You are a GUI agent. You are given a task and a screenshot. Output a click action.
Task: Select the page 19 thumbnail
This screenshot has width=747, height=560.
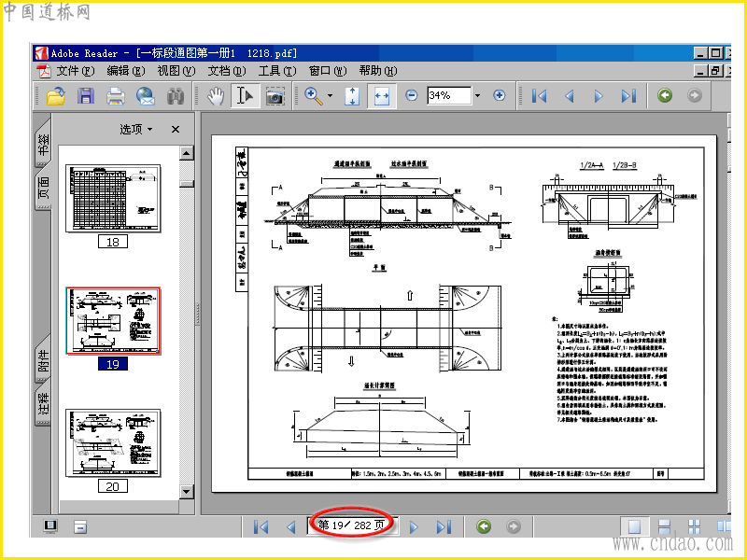113,321
